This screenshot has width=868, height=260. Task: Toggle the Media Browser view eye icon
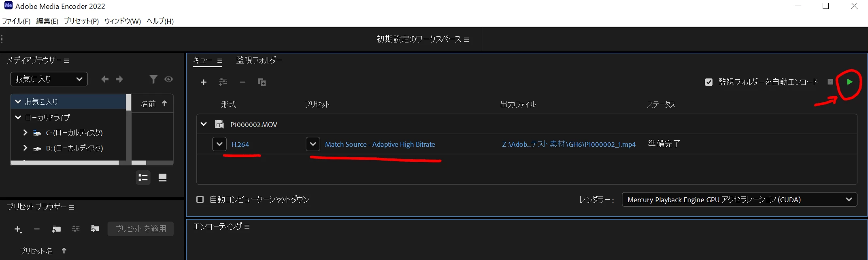[x=169, y=79]
